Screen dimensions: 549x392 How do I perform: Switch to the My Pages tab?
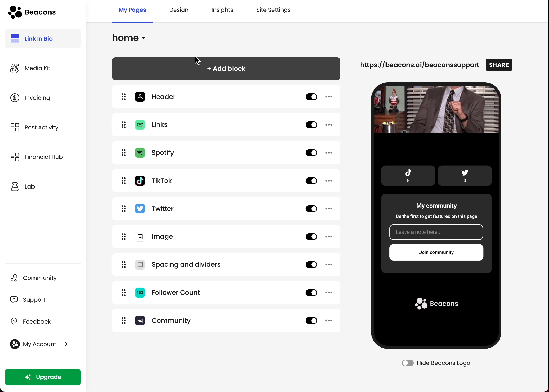click(132, 10)
